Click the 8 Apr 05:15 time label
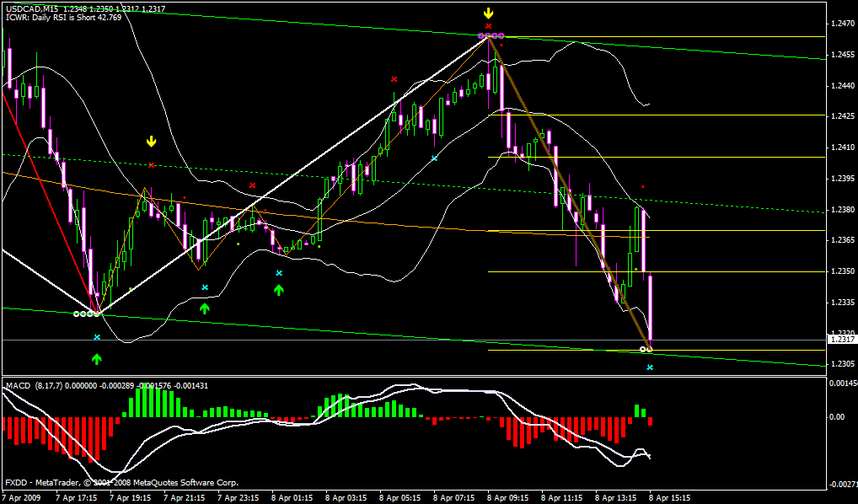This screenshot has height=504, width=858. click(399, 499)
